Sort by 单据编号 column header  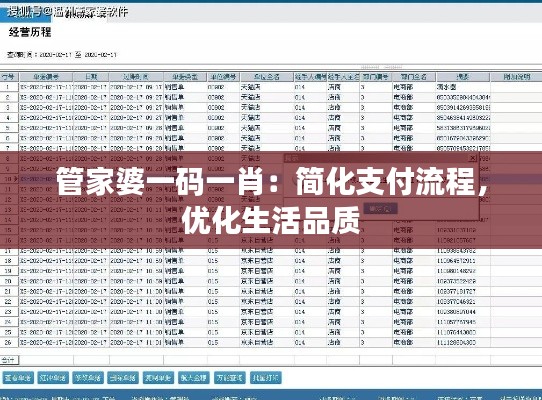46,77
